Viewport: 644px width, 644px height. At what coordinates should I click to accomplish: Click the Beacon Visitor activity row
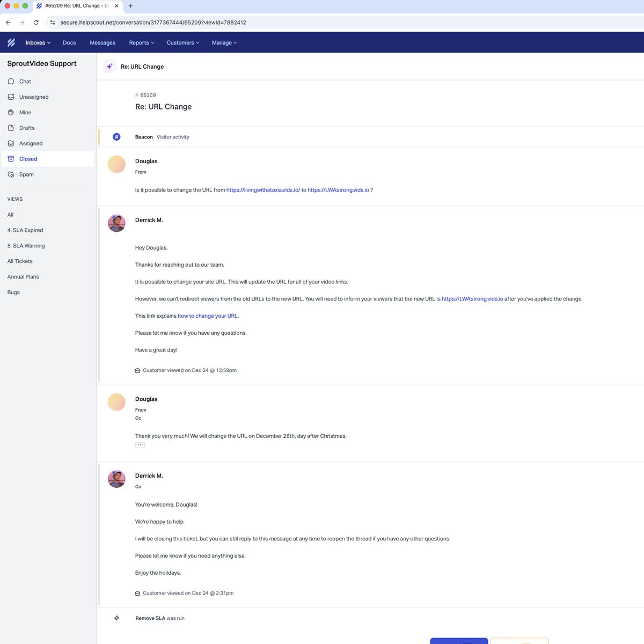370,137
